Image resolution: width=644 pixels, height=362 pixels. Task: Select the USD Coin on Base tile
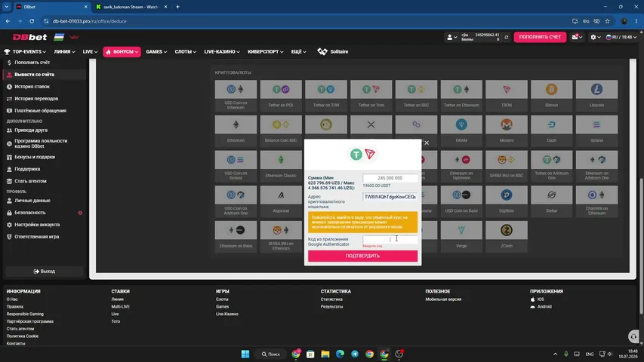[461, 201]
